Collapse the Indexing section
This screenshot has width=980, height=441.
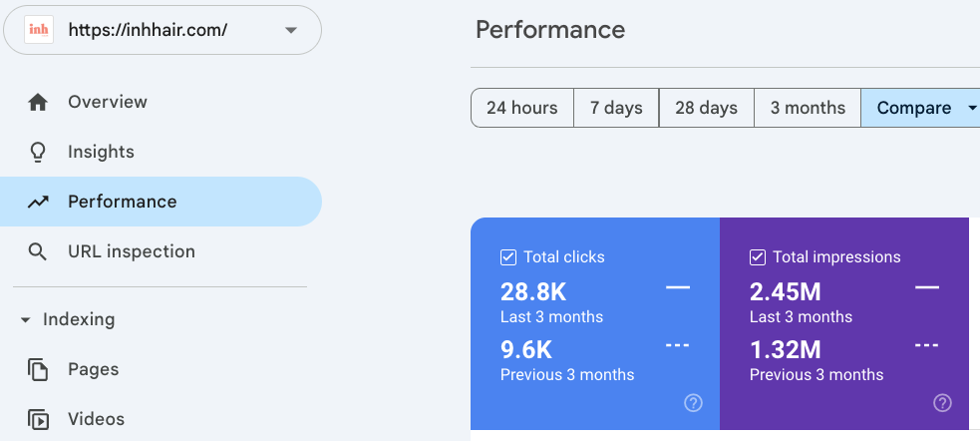[25, 320]
